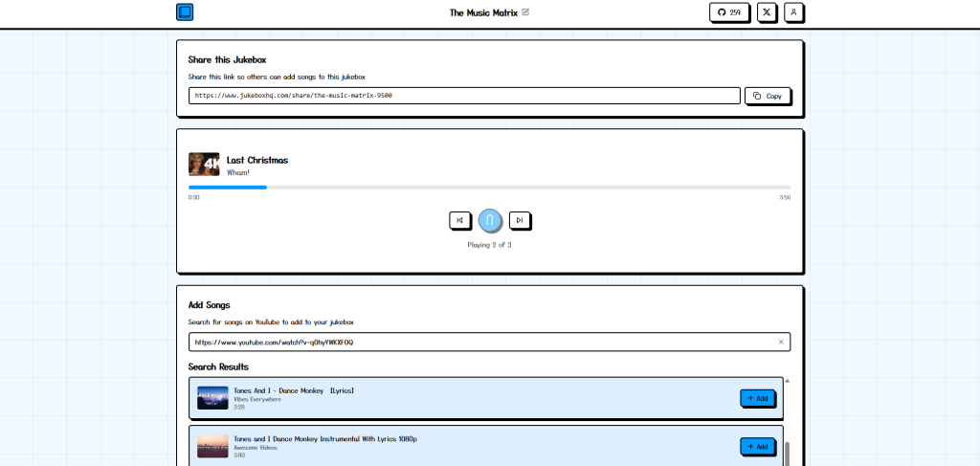Add Dance Monkey Lyrics to jukebox
Image resolution: width=980 pixels, height=466 pixels.
click(x=757, y=398)
